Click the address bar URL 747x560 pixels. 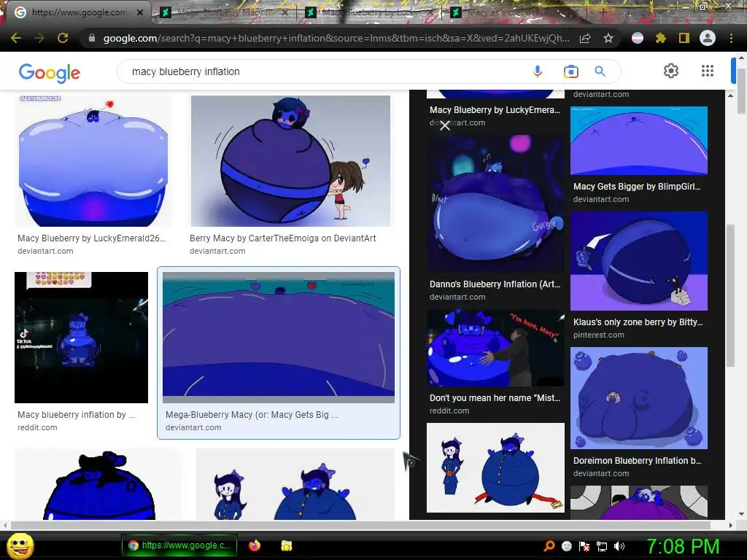point(336,38)
